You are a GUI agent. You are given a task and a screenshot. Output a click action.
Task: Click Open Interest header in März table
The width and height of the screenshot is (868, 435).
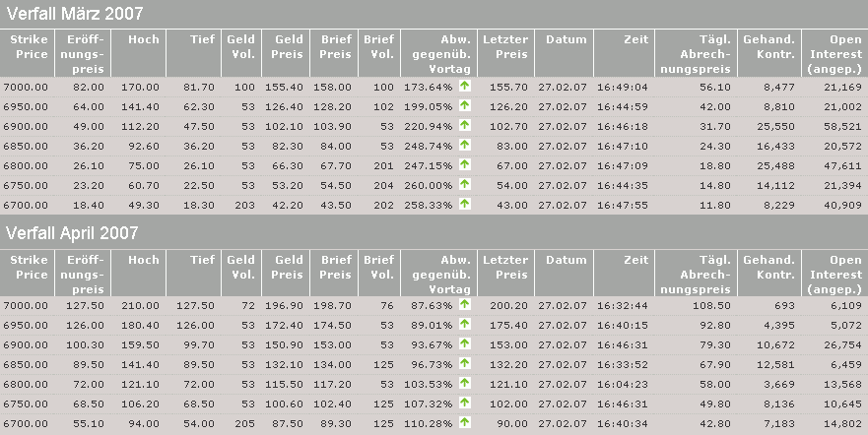(x=834, y=53)
